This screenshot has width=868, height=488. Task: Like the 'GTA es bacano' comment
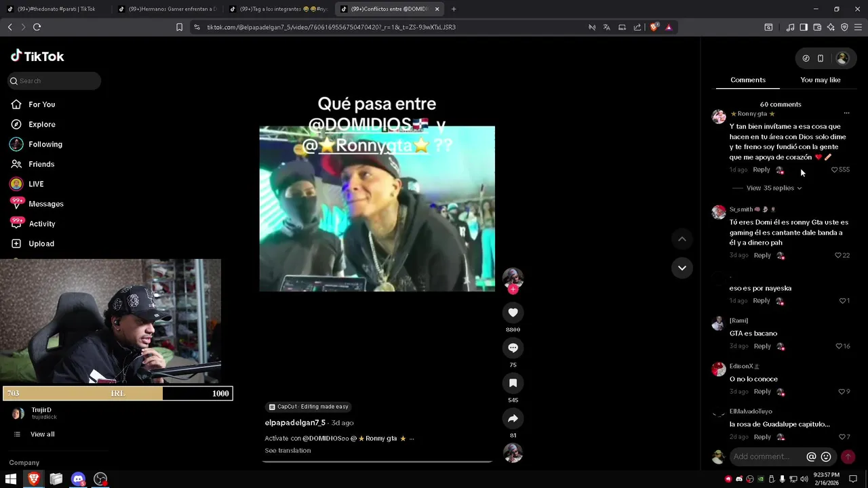(x=839, y=346)
